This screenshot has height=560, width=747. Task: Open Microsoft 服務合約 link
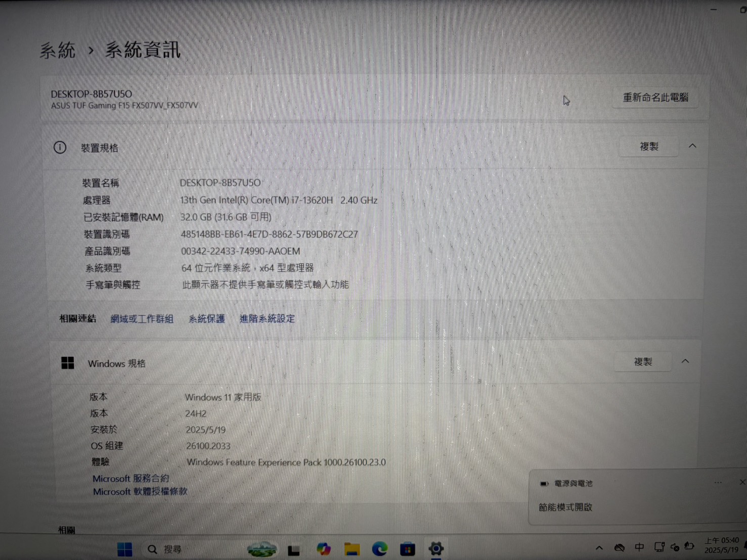coord(131,478)
